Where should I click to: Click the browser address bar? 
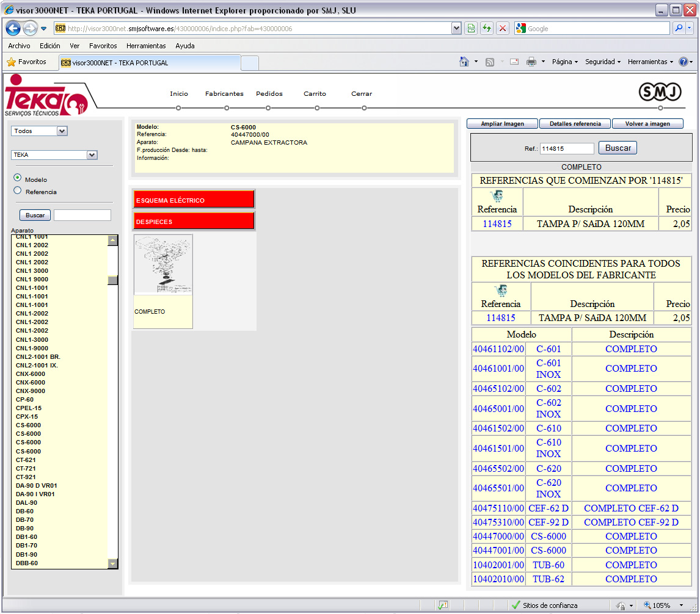[252, 29]
